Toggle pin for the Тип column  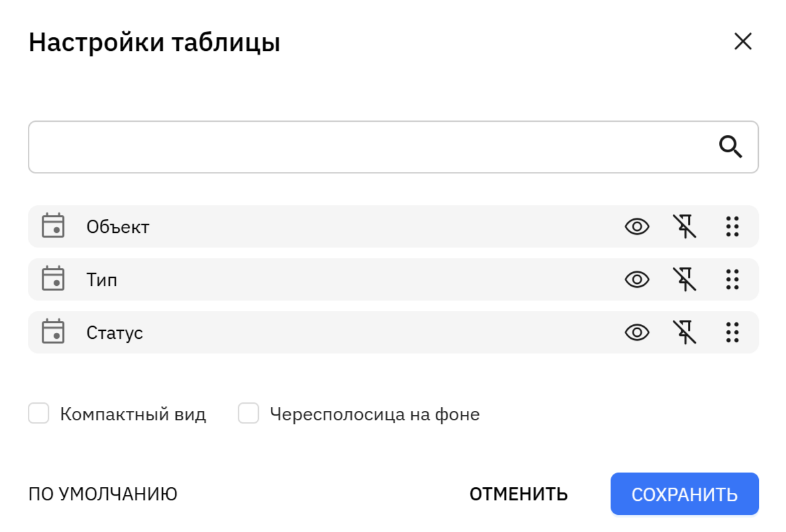pos(685,279)
